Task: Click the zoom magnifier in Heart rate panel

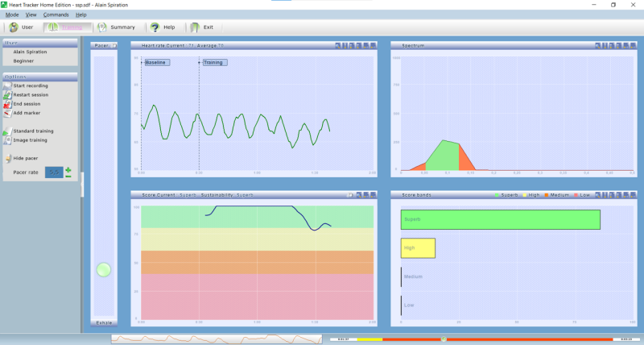Action: (x=337, y=46)
